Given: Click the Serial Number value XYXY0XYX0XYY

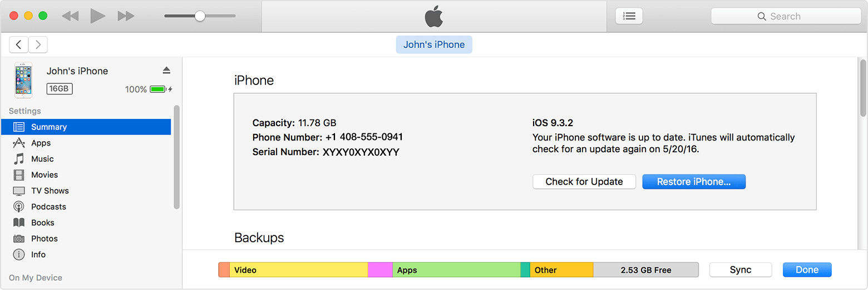Looking at the screenshot, I should point(361,152).
